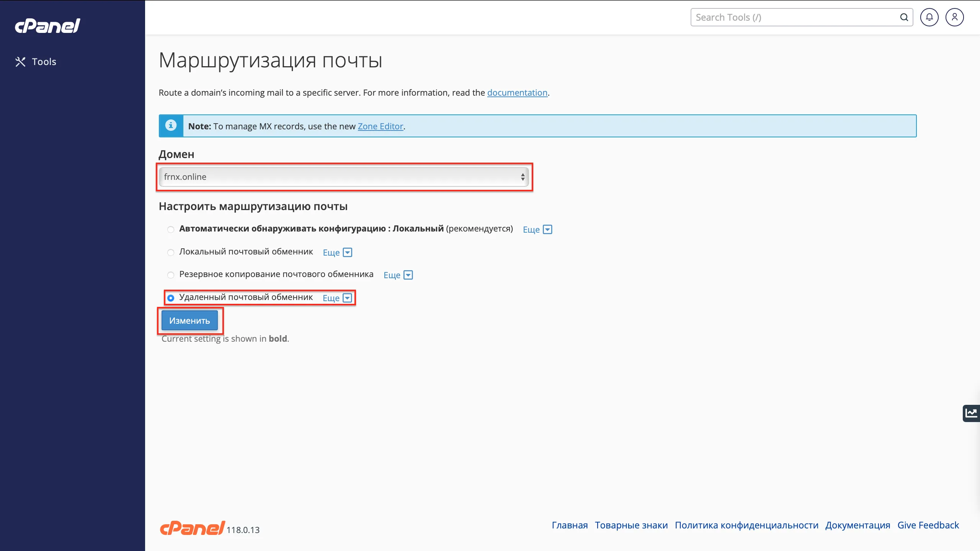Click the cPanel logo in sidebar

pyautogui.click(x=47, y=26)
